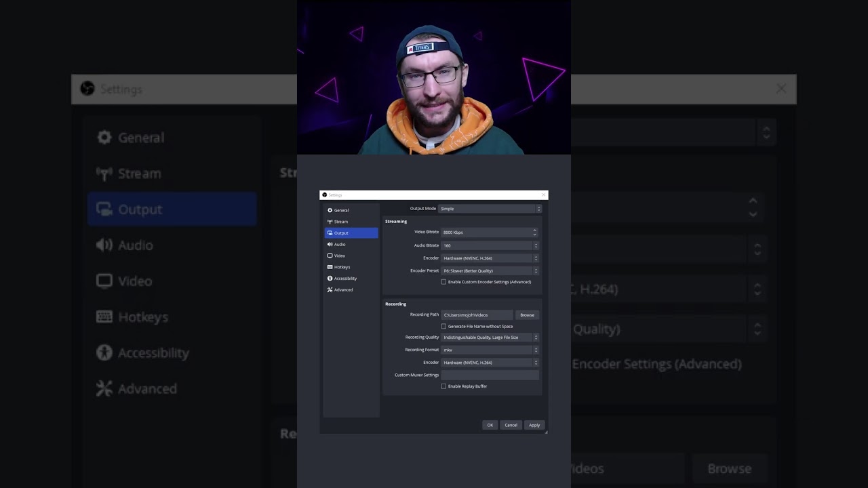
Task: Click Browse beside Recording Path in center dialog
Action: point(527,314)
